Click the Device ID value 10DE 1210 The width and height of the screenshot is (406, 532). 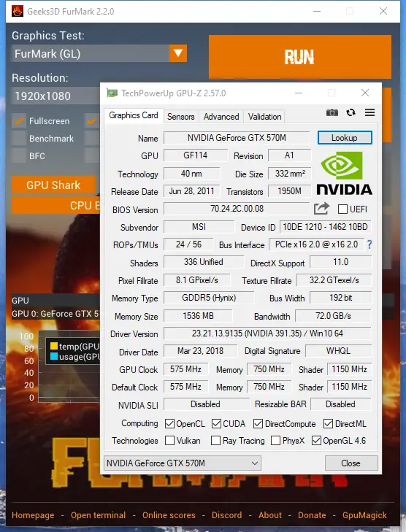click(325, 227)
